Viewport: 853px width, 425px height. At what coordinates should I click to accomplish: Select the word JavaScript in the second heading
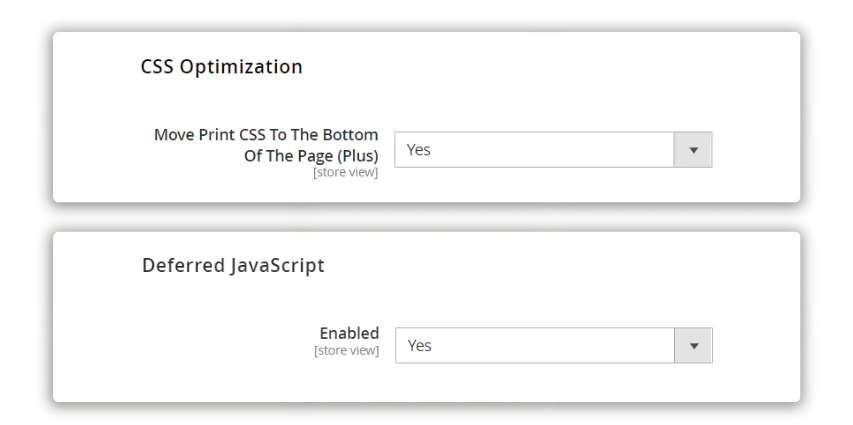pos(277,266)
